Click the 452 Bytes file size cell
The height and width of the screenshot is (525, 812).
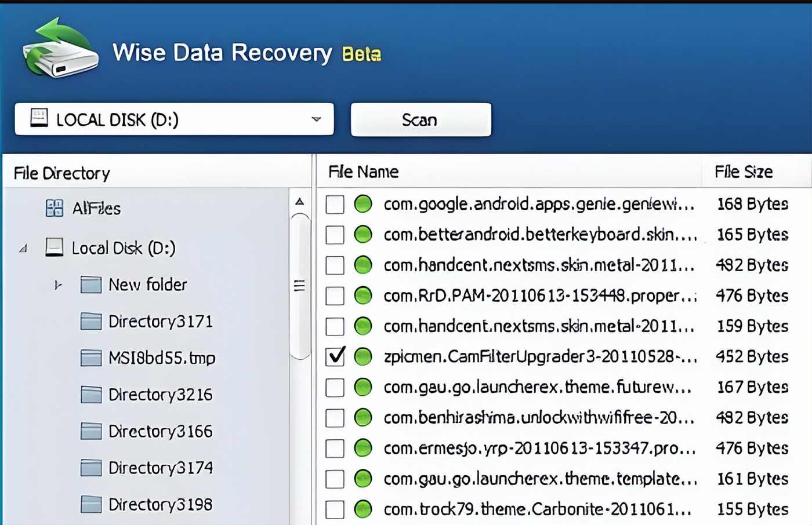(753, 356)
